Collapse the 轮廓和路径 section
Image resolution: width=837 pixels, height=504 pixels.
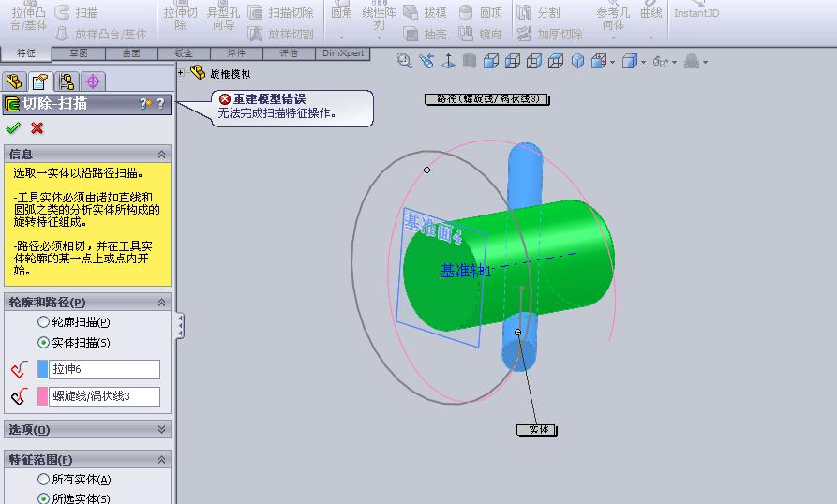(161, 303)
